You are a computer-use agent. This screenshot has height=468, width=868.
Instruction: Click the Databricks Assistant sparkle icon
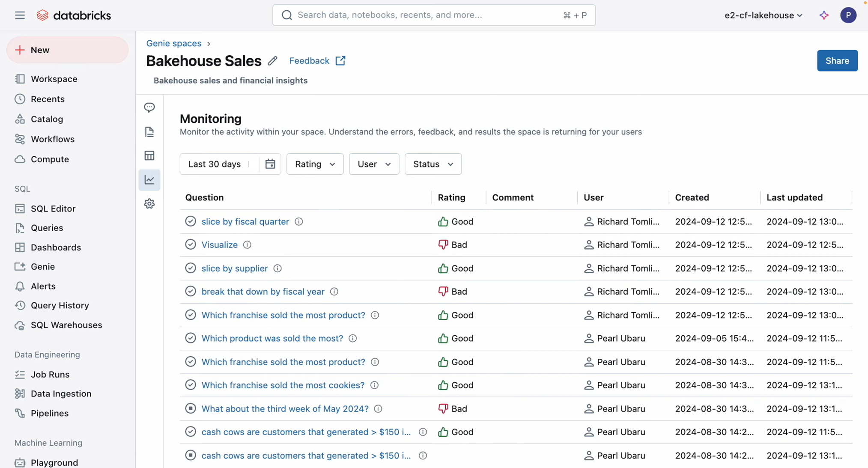pos(824,15)
